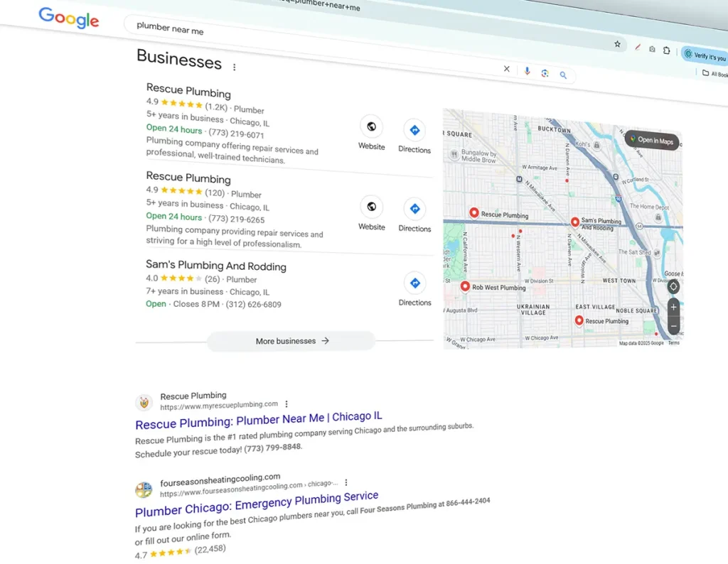This screenshot has height=564, width=728.
Task: Select the Rob West Plumbing map pin
Action: (x=465, y=286)
